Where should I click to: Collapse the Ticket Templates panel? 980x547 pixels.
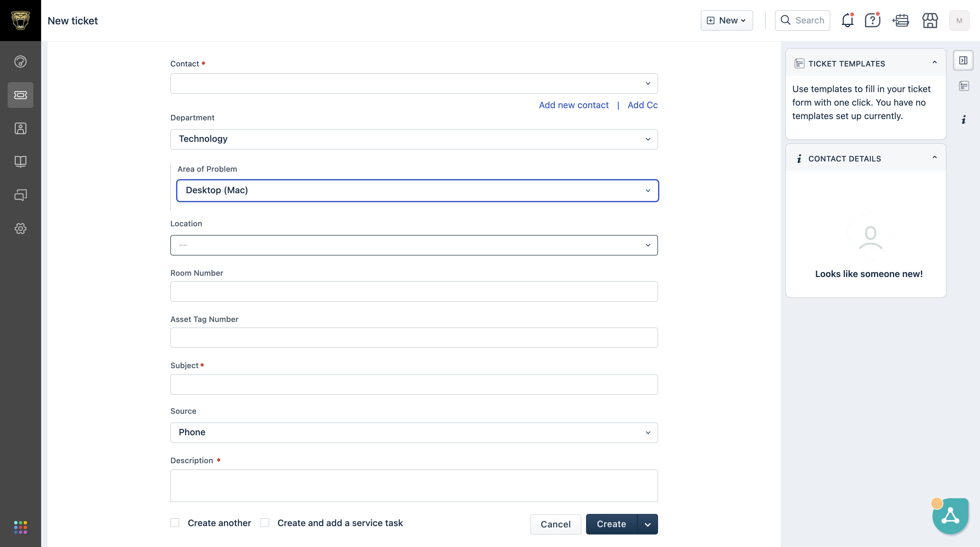[x=934, y=62]
